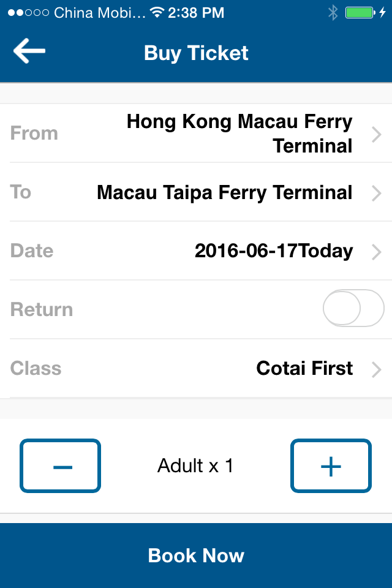Change the Cotai First class value
392x588 pixels.
click(x=304, y=368)
